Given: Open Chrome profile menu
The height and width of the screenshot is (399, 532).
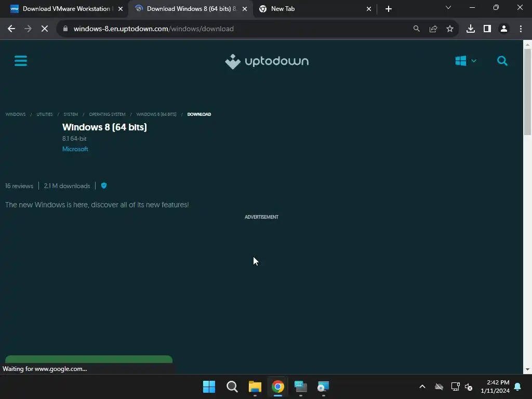Looking at the screenshot, I should 504,29.
